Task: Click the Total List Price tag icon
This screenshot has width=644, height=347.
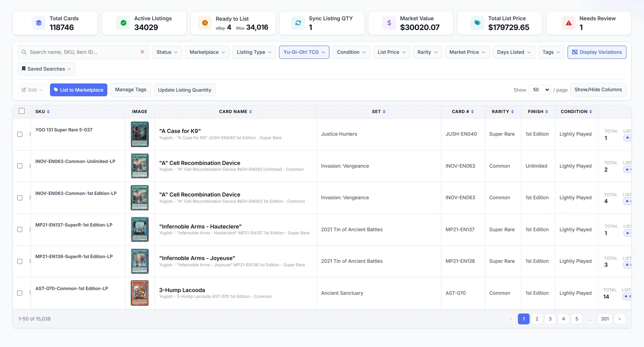Action: [x=477, y=23]
